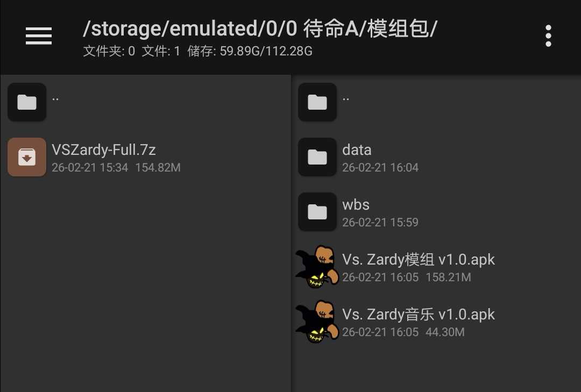Open the VSZardy-Full.7z file name
The width and height of the screenshot is (581, 392).
(x=104, y=149)
